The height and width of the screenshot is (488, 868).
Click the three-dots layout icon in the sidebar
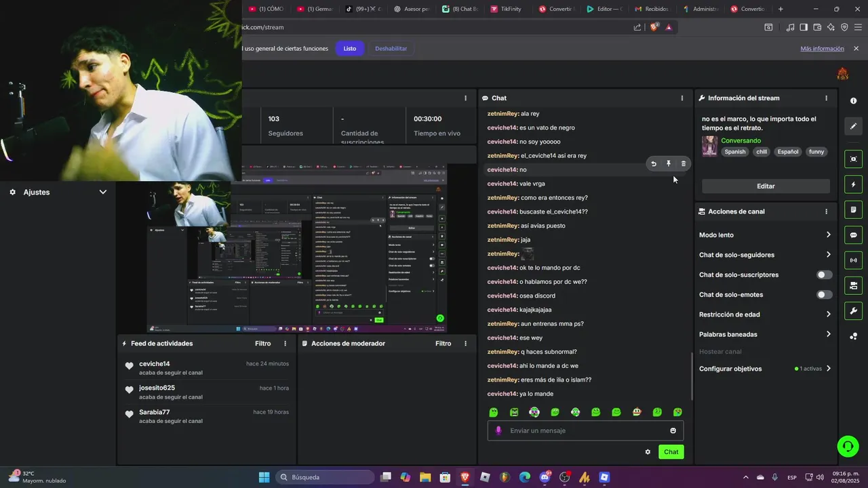pos(853,336)
